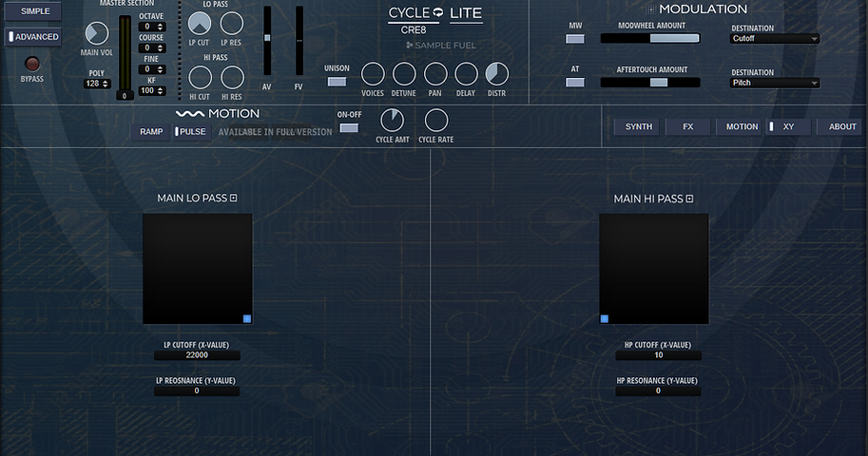Click the MAIN HI PASS expand icon
Viewport: 868px width, 456px height.
[690, 199]
